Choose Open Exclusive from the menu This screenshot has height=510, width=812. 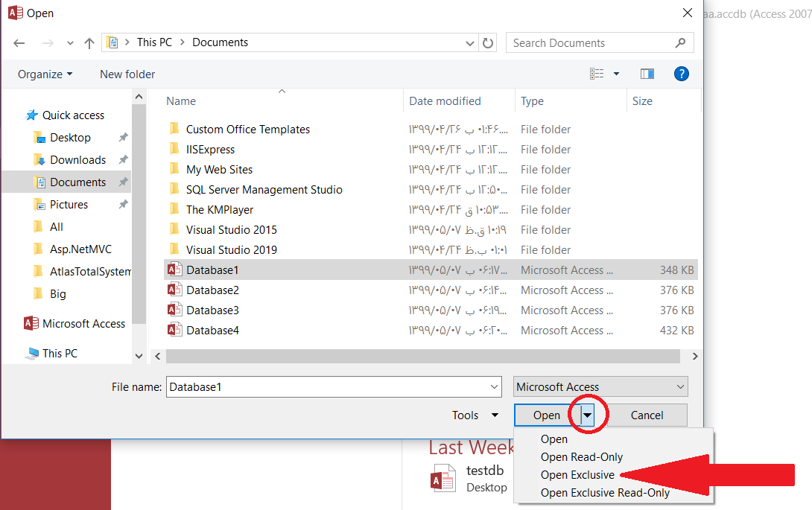[x=577, y=475]
